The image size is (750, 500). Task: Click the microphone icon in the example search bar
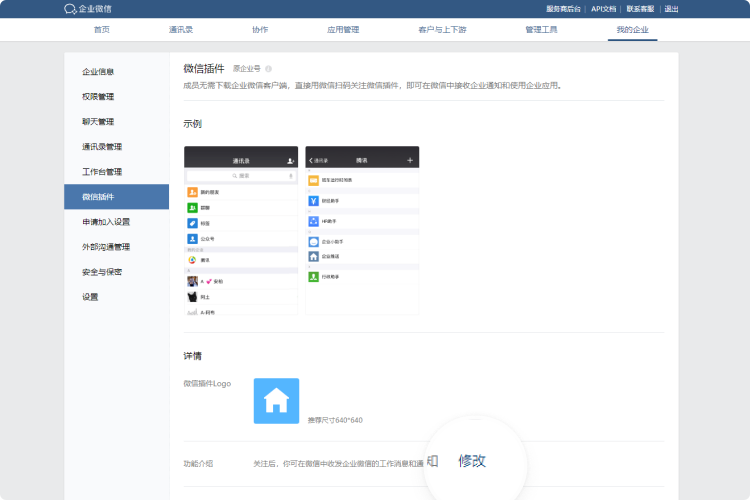click(x=291, y=176)
